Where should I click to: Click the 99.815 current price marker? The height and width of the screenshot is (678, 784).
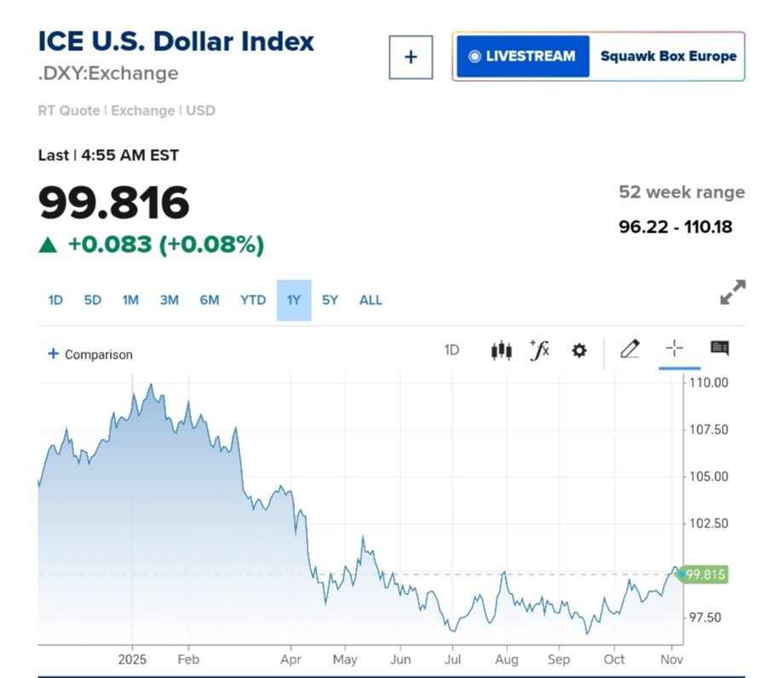[705, 575]
